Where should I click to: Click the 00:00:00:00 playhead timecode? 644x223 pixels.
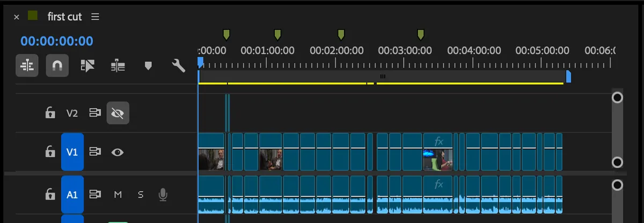57,41
